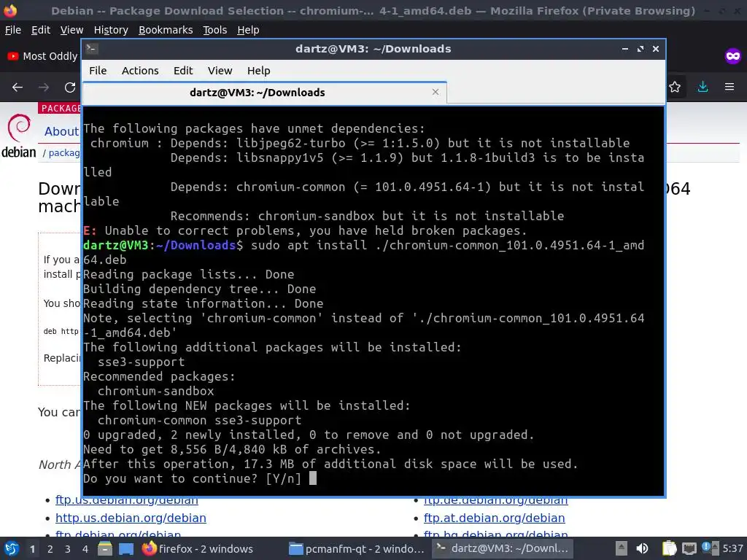The height and width of the screenshot is (560, 747).
Task: Switch to virtual desktop 1
Action: (x=32, y=549)
